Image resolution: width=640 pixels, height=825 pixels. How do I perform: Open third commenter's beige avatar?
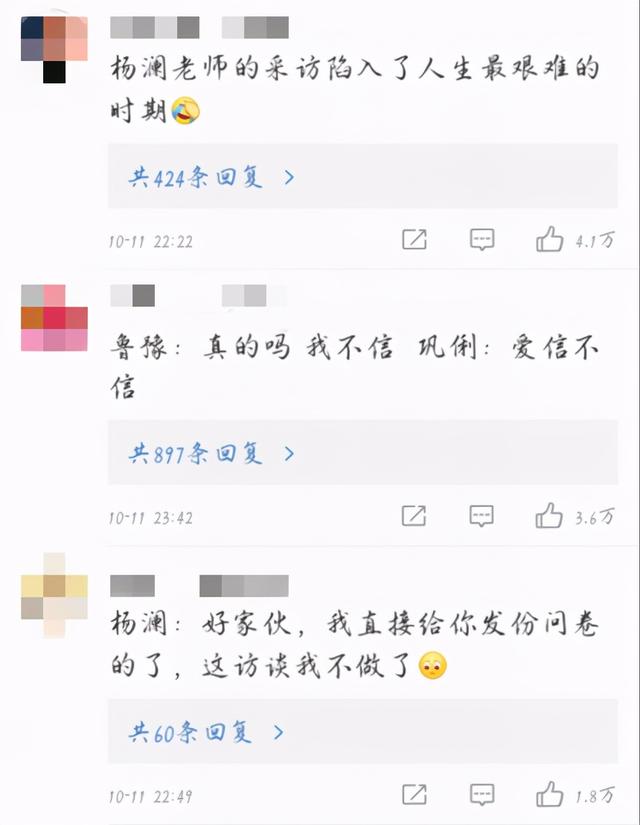[54, 595]
